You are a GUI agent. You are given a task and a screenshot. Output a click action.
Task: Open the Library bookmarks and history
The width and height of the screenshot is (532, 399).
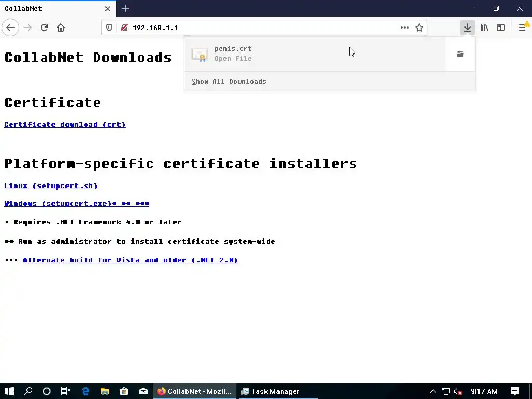click(x=484, y=28)
